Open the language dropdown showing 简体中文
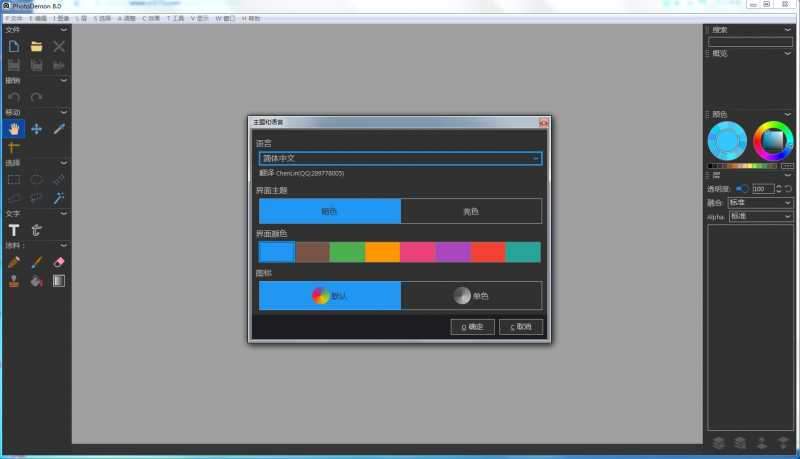This screenshot has width=800, height=459. [x=400, y=158]
